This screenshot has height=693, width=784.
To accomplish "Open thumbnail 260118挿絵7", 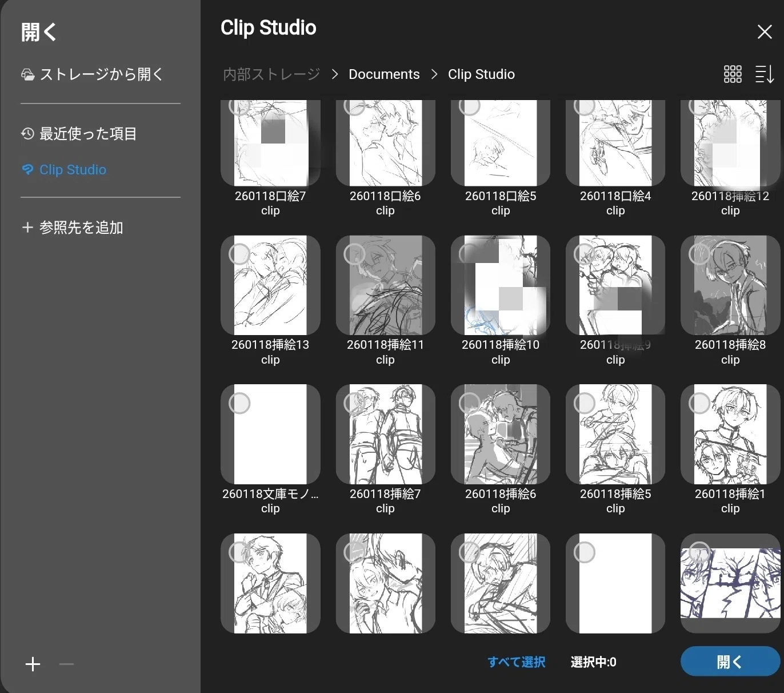I will tap(385, 434).
